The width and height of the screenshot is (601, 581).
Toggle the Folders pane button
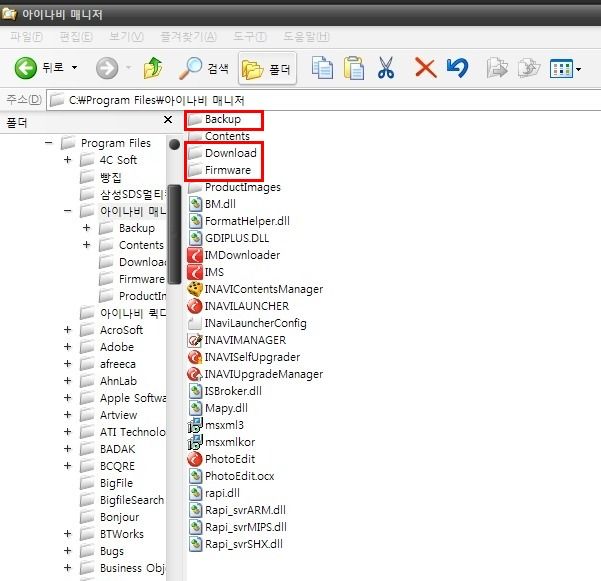coord(267,69)
